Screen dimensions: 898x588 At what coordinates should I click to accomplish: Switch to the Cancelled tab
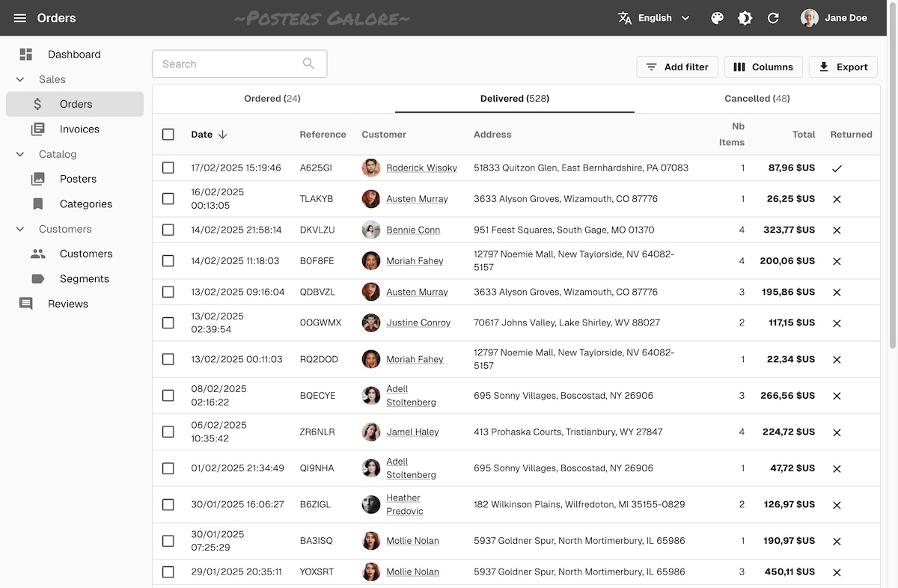[x=757, y=99]
